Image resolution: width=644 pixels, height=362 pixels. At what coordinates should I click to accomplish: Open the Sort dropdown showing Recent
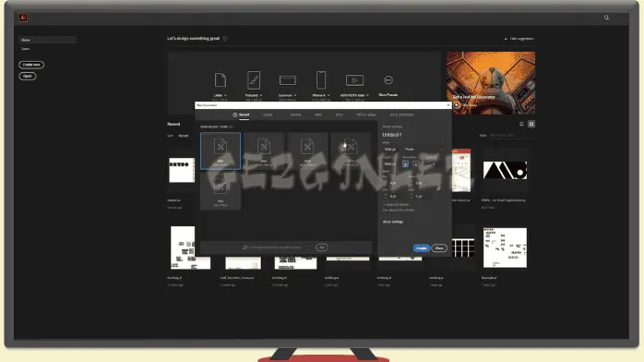[x=184, y=136]
